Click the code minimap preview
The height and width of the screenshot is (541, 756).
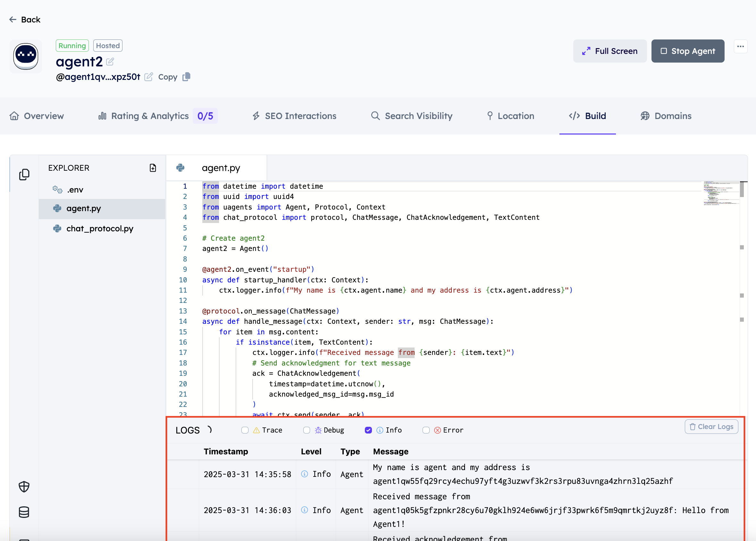(x=720, y=193)
